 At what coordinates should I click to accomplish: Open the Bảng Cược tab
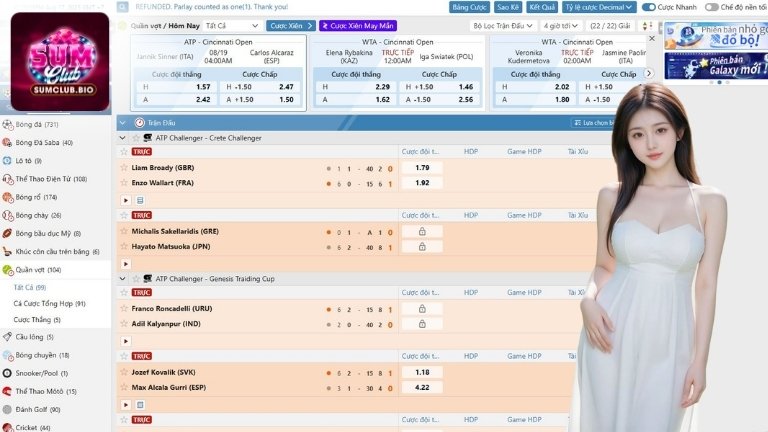click(x=469, y=7)
